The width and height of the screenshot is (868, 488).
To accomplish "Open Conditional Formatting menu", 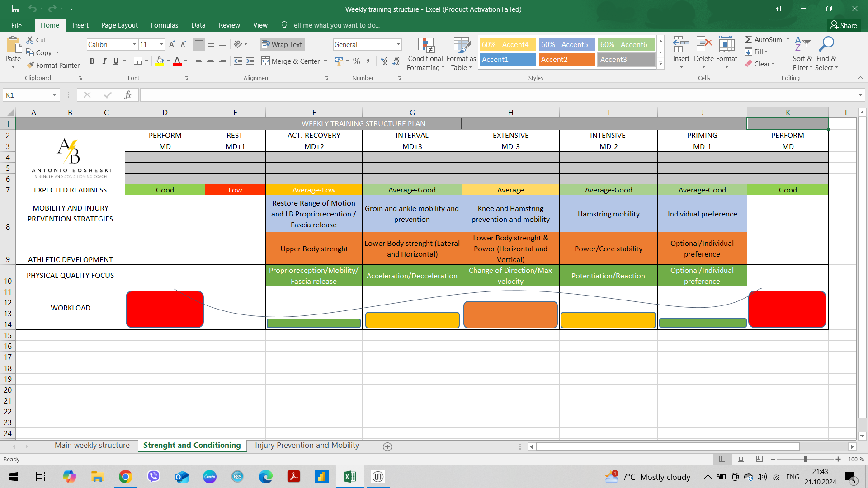I will [x=425, y=54].
